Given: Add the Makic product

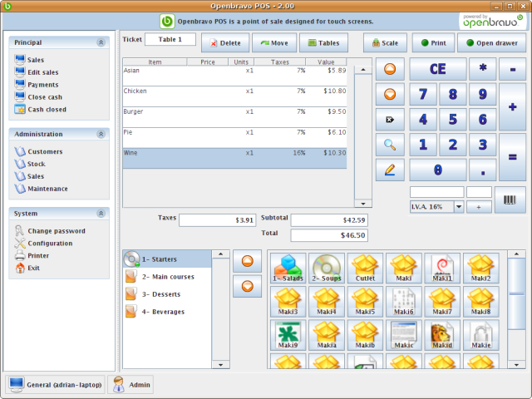Looking at the screenshot, I should (x=404, y=335).
